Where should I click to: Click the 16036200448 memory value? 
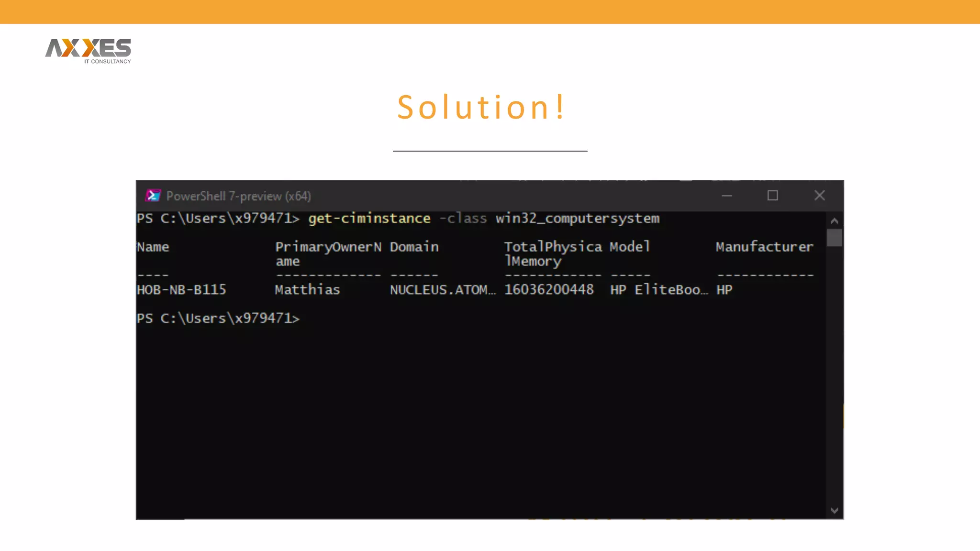point(549,290)
